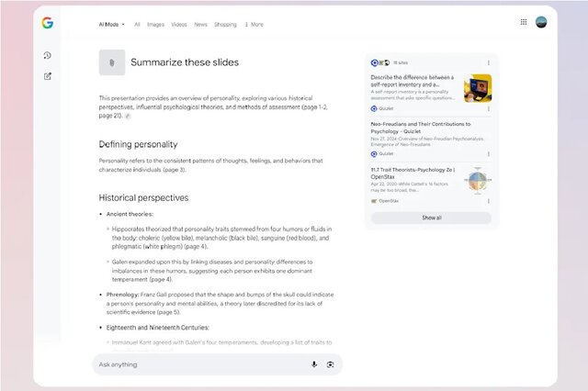Switch to the Videos tab
588x391 pixels.
(179, 25)
